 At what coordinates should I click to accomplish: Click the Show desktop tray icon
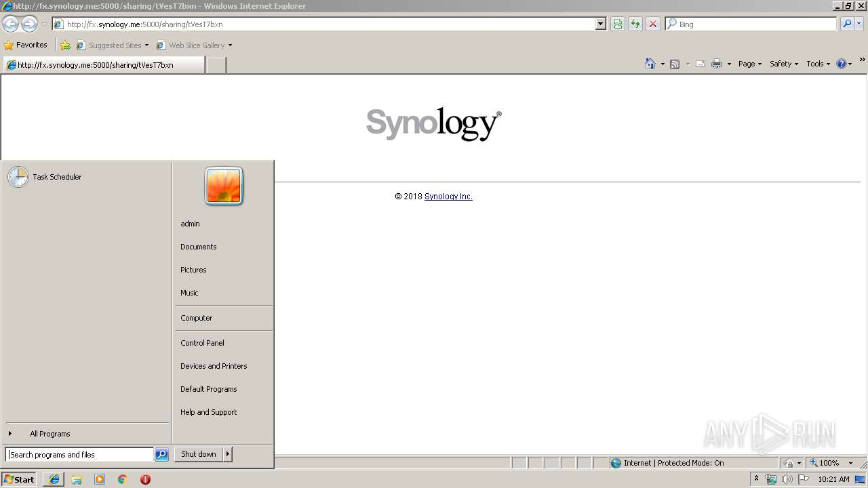(x=861, y=479)
